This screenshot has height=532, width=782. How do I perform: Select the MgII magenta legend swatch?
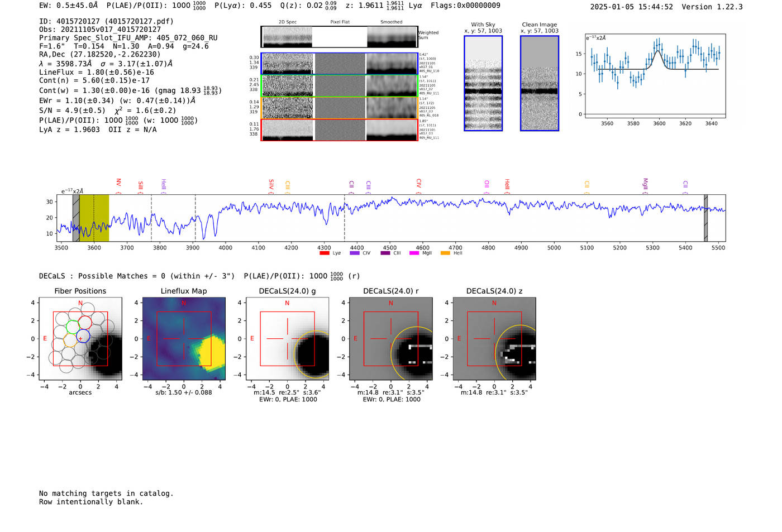pyautogui.click(x=414, y=253)
